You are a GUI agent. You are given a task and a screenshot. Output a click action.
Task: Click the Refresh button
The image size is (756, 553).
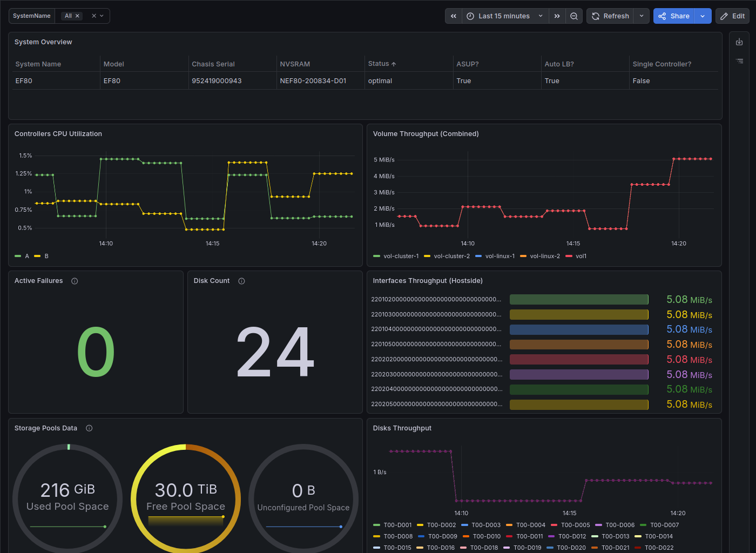[610, 16]
